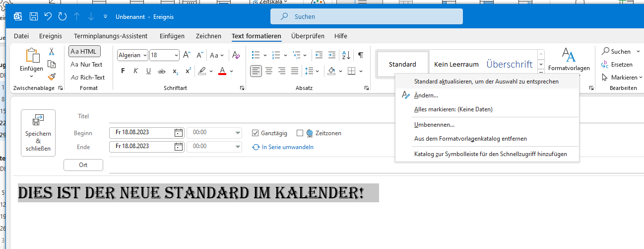
Task: Click 'In Serie umwandeln' link
Action: (x=283, y=147)
